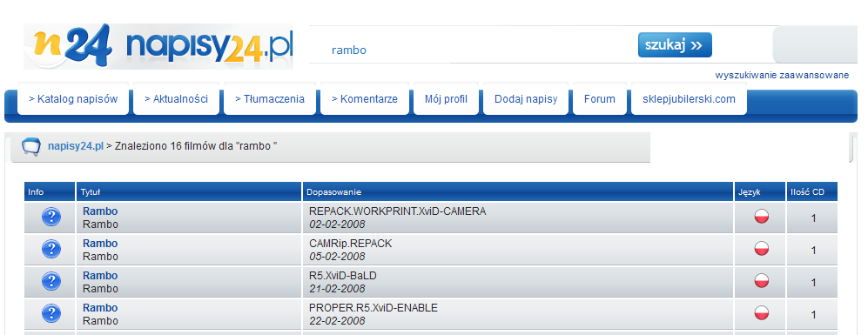868x335 pixels.
Task: Click CD count in CAMRip.REPACK row
Action: 814,251
